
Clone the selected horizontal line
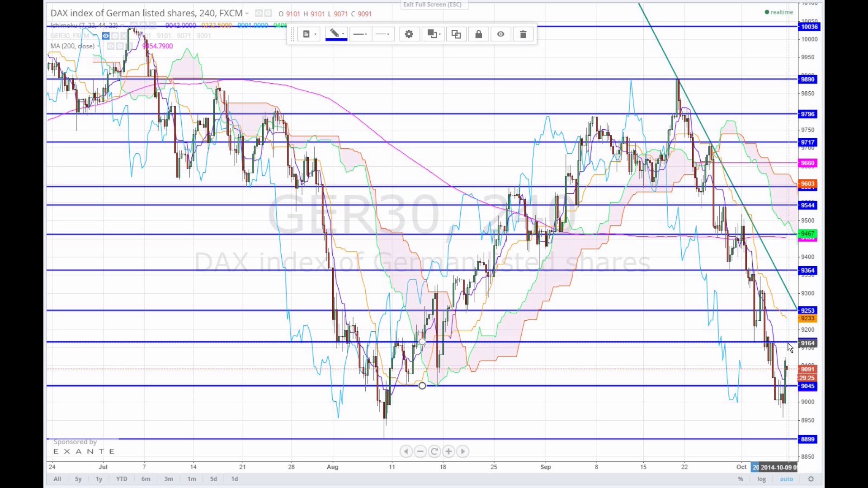pos(456,34)
